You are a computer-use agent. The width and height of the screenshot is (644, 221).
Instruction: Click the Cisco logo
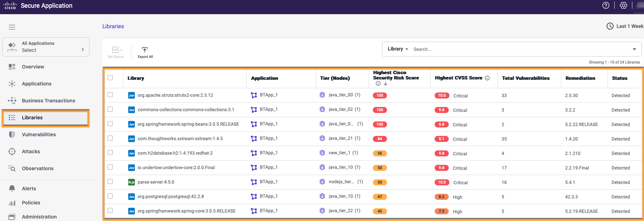pyautogui.click(x=10, y=6)
